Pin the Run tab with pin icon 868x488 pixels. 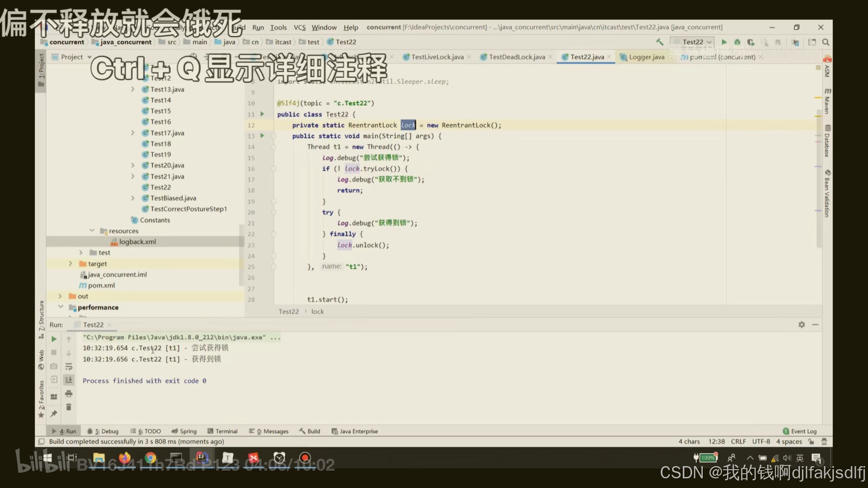(x=54, y=414)
